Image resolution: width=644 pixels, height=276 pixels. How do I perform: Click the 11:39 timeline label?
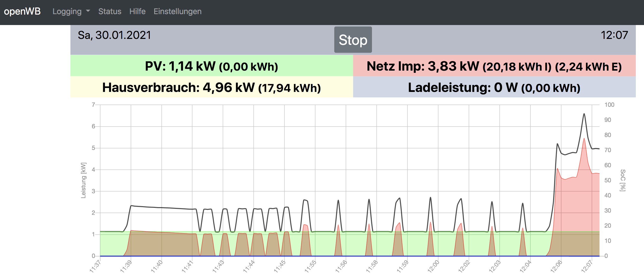(126, 266)
